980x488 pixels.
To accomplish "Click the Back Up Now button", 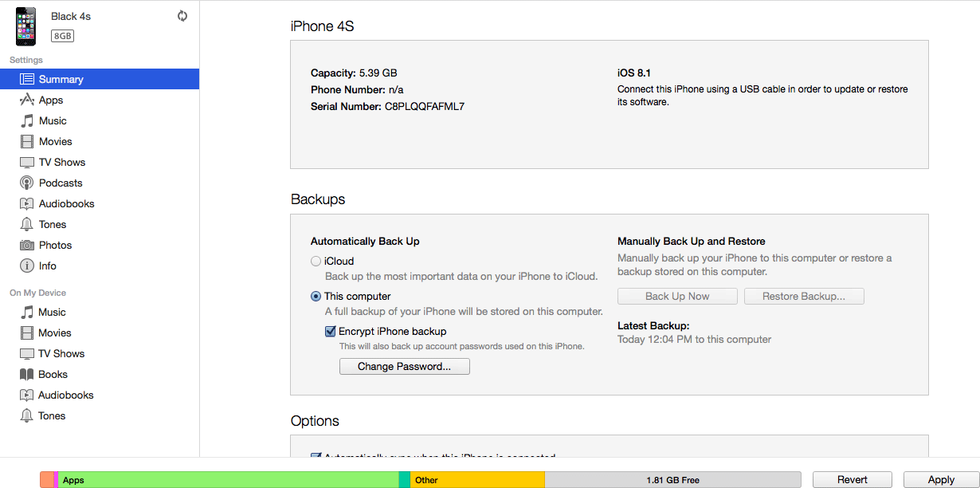I will pos(677,297).
